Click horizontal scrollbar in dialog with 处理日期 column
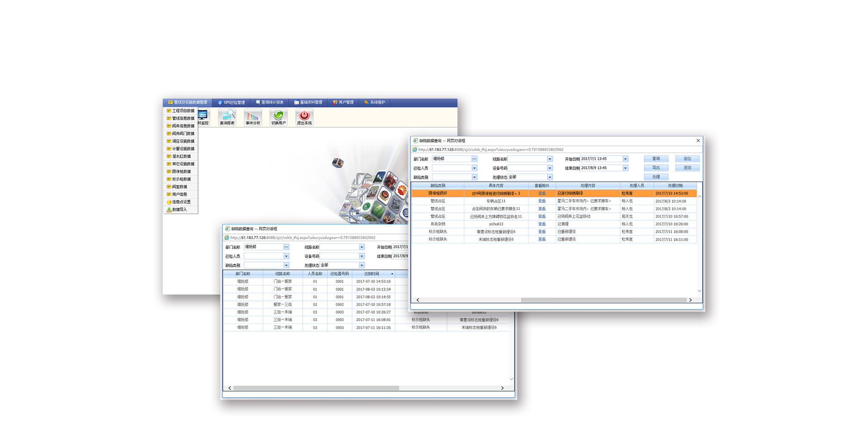Screen dimensions: 868x426 603,300
